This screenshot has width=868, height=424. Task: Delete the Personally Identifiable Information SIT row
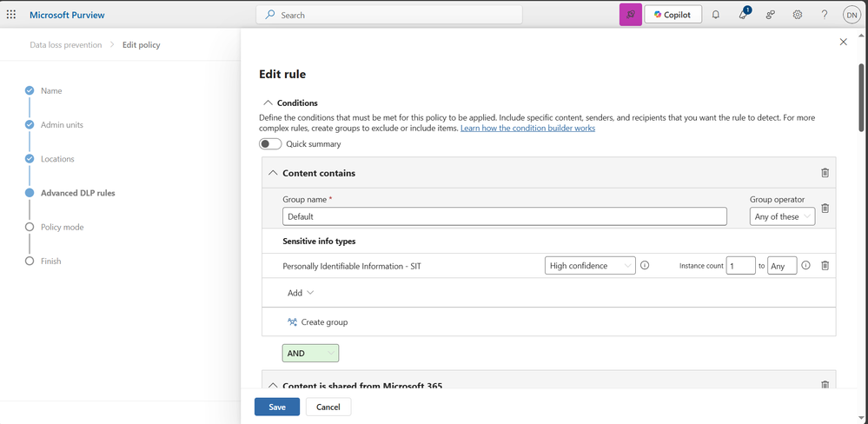pyautogui.click(x=825, y=266)
